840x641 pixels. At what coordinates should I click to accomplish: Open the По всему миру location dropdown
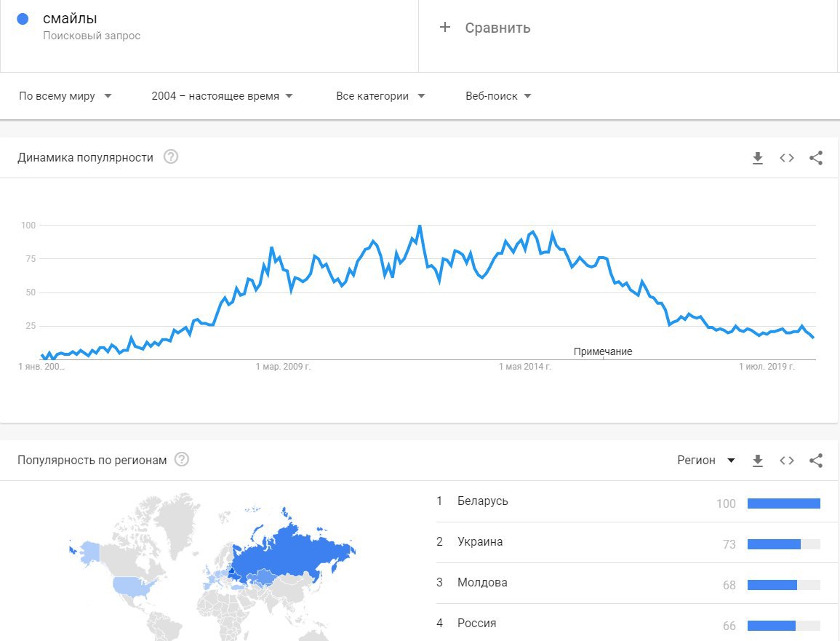pos(65,96)
